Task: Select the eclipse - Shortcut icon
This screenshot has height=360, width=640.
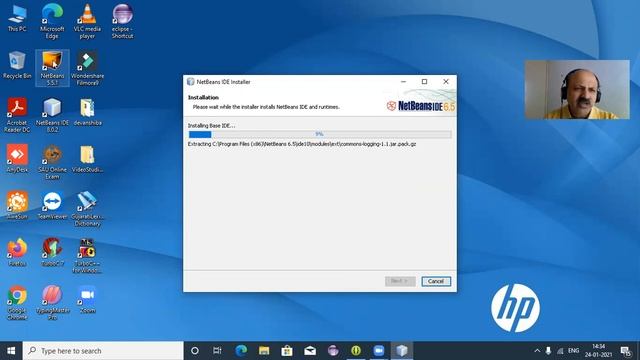Action: [122, 21]
